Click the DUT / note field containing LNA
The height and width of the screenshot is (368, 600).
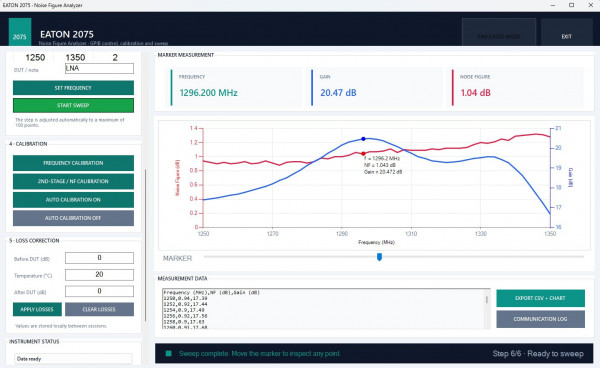[99, 68]
